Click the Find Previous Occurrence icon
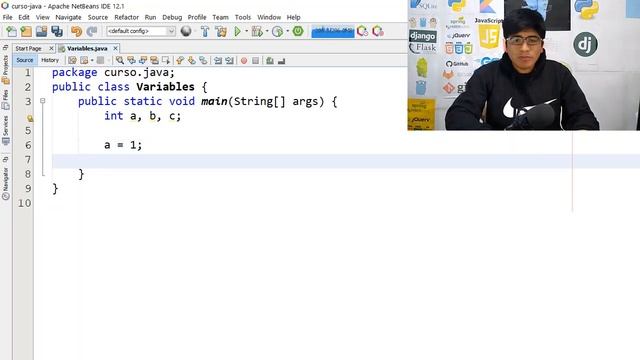640x360 pixels. pos(131,60)
